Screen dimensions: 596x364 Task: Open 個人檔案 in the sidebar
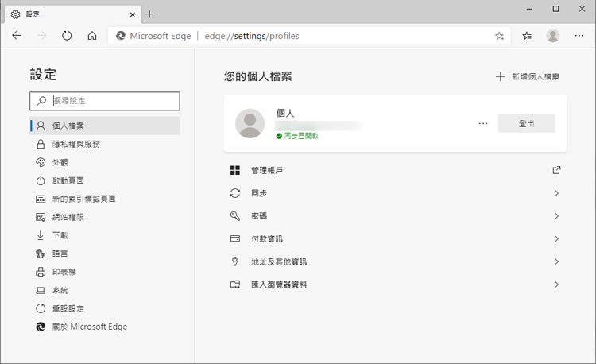click(x=105, y=126)
